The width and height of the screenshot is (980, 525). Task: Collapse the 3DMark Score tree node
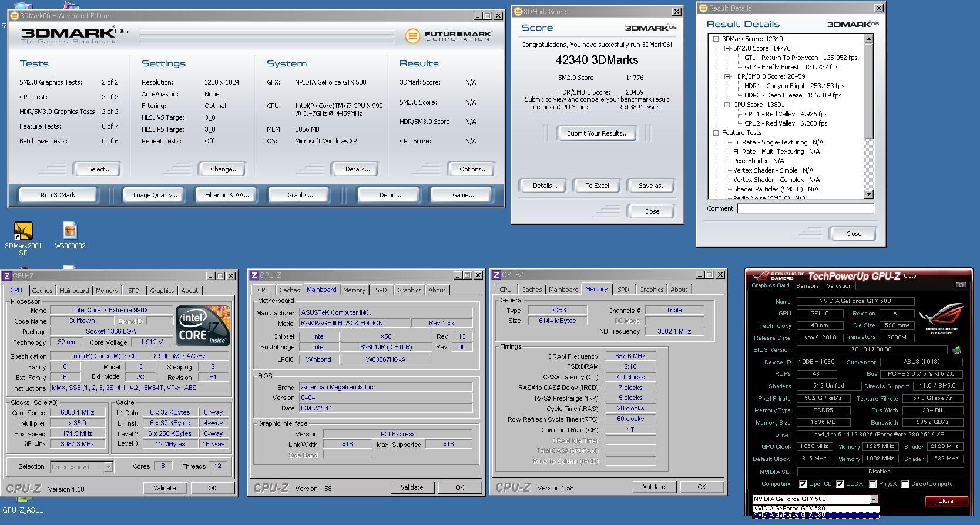pyautogui.click(x=716, y=39)
